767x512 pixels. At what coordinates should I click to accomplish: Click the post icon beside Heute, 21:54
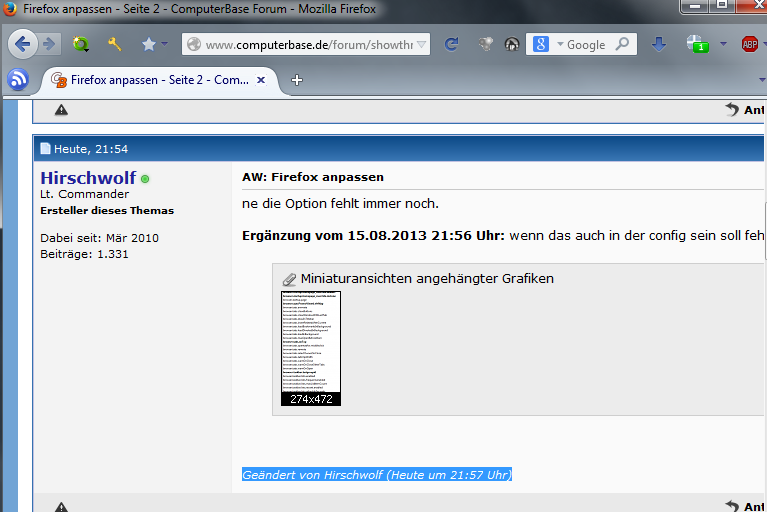[x=45, y=149]
